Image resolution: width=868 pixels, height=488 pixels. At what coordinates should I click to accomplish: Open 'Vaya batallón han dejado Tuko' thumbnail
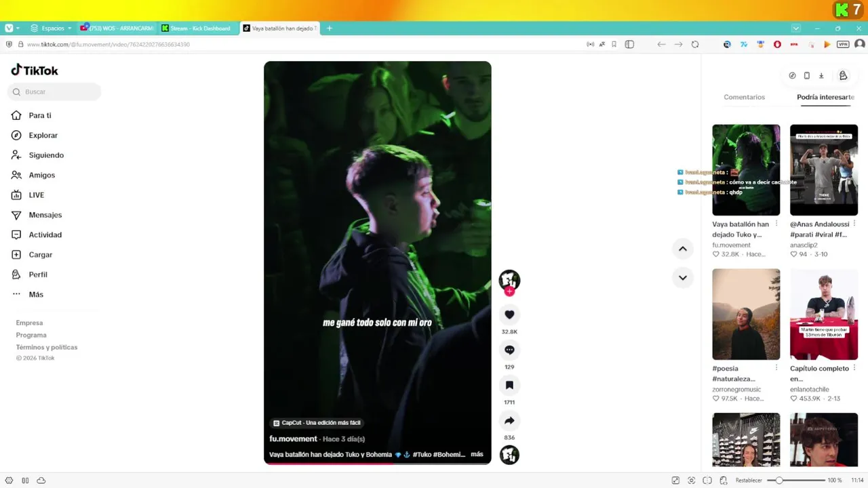(746, 169)
